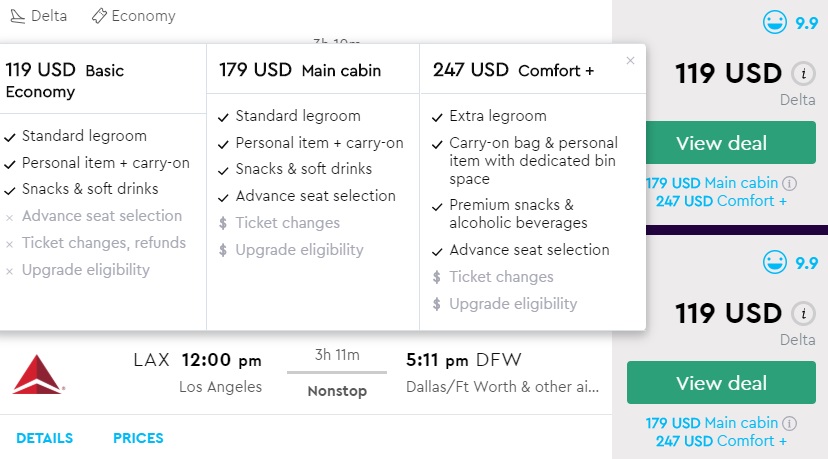The image size is (828, 459).
Task: Click dollar icon beside Comfort + Upgrade eligibility
Action: coord(437,304)
